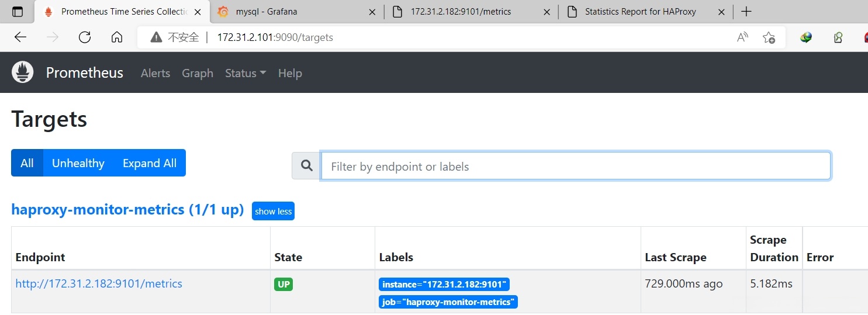Collapse haprox-monitor-metrics with show less

[273, 211]
